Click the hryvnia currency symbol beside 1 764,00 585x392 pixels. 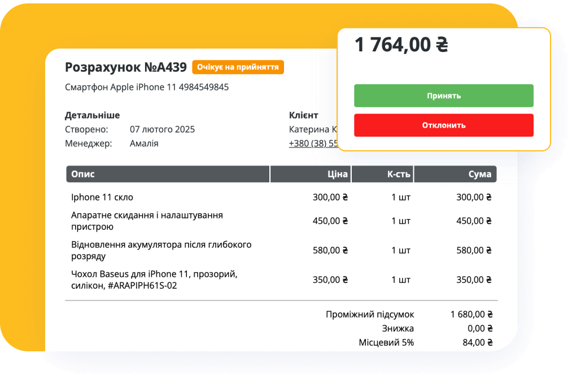click(x=443, y=43)
